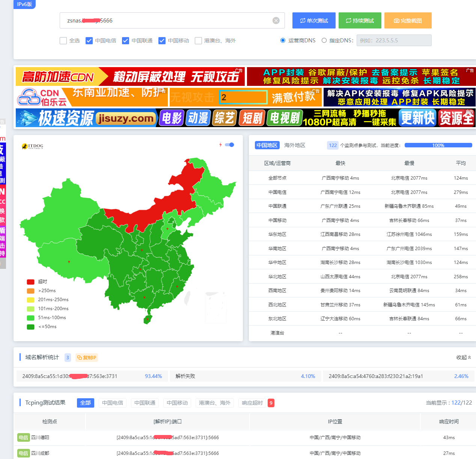
Task: Sort by the 最快 column header
Action: click(340, 163)
